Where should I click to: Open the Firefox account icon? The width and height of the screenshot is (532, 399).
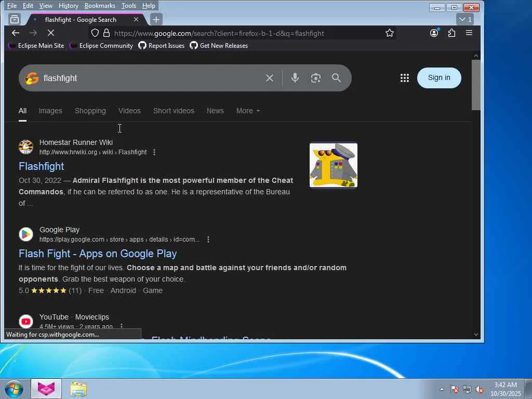434,33
